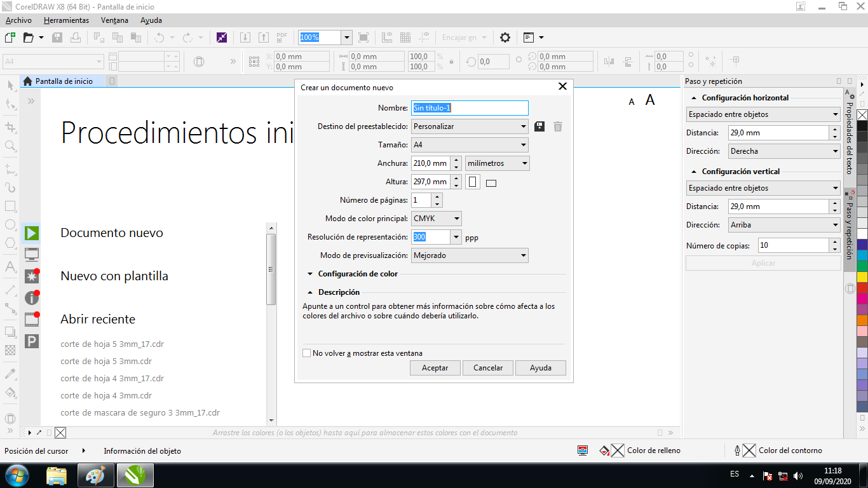The width and height of the screenshot is (868, 488).
Task: Select landscape page orientation icon
Action: click(x=491, y=184)
